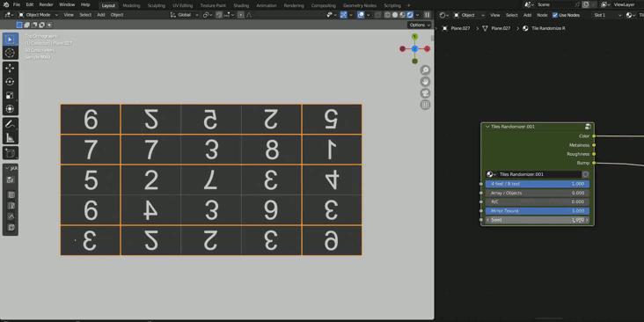Click the zoom view magnifier icon

point(425,70)
